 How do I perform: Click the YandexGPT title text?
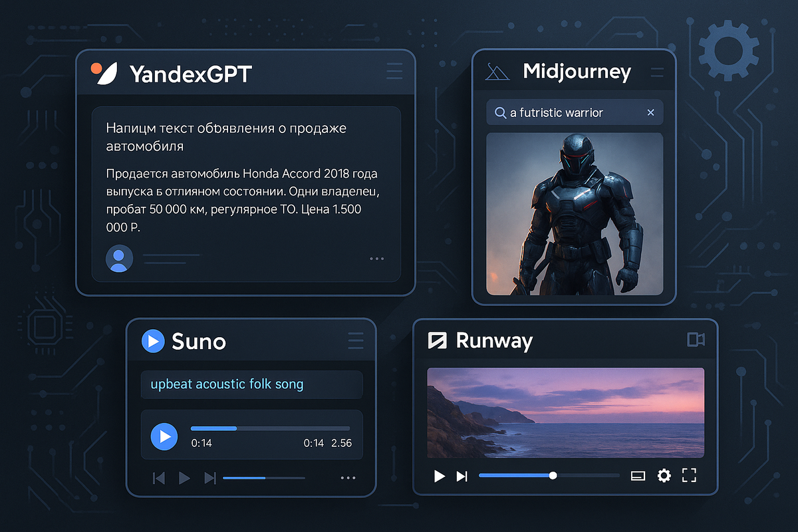coord(191,73)
